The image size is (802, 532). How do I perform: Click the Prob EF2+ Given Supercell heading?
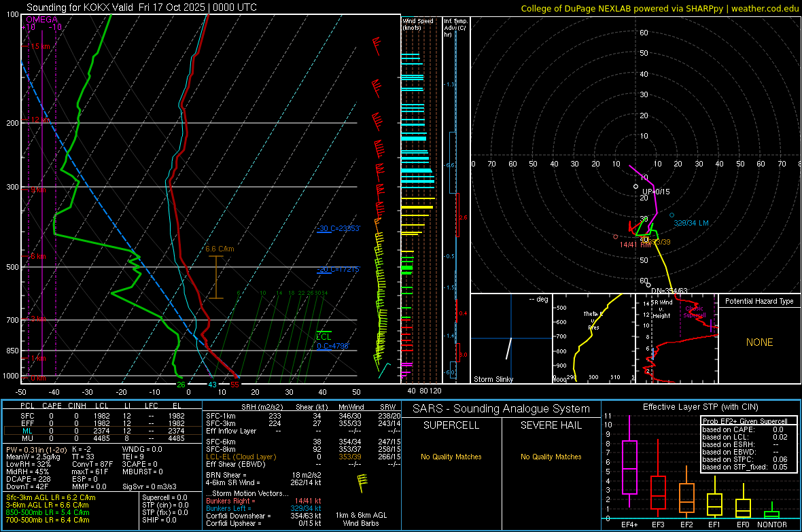point(745,421)
